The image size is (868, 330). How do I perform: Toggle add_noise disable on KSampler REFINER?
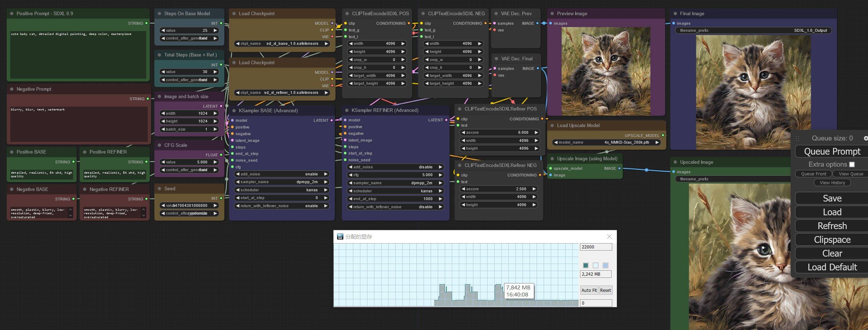coord(395,167)
